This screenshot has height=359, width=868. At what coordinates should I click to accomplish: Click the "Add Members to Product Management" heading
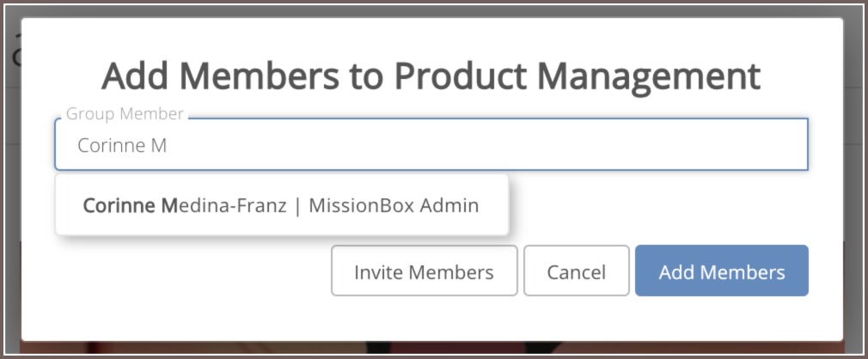tap(431, 76)
